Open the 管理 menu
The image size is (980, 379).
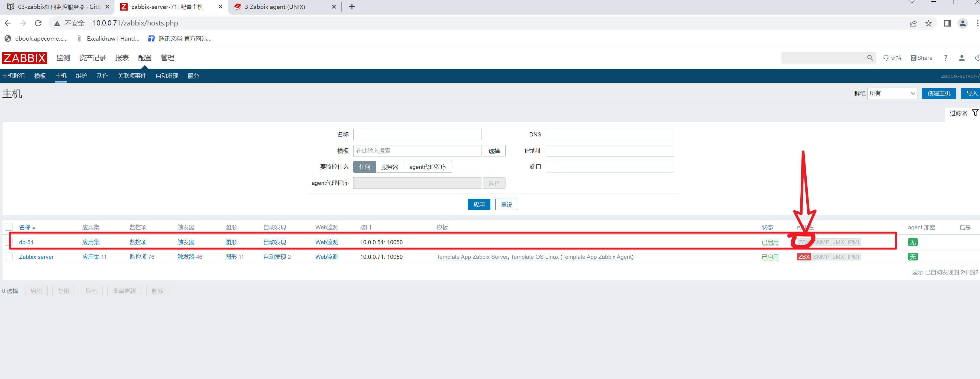click(x=167, y=58)
